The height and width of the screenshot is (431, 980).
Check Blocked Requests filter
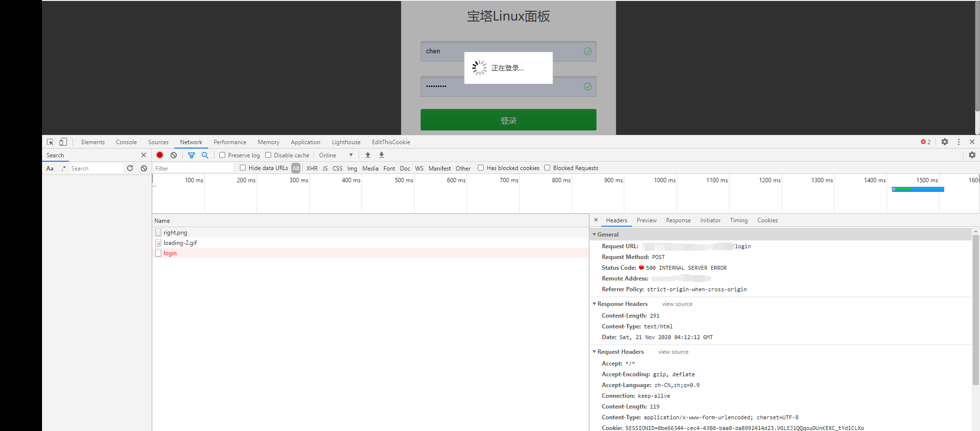547,168
